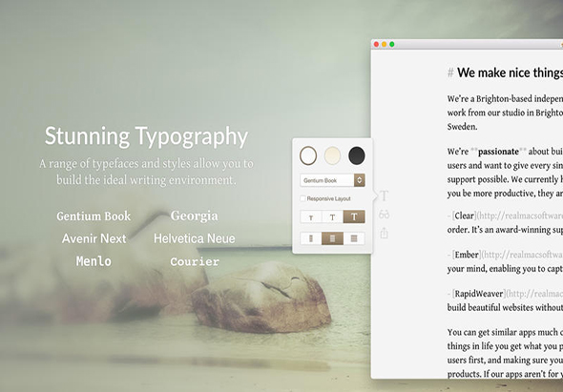Close the editor window with red button
This screenshot has width=563, height=392.
pyautogui.click(x=376, y=44)
